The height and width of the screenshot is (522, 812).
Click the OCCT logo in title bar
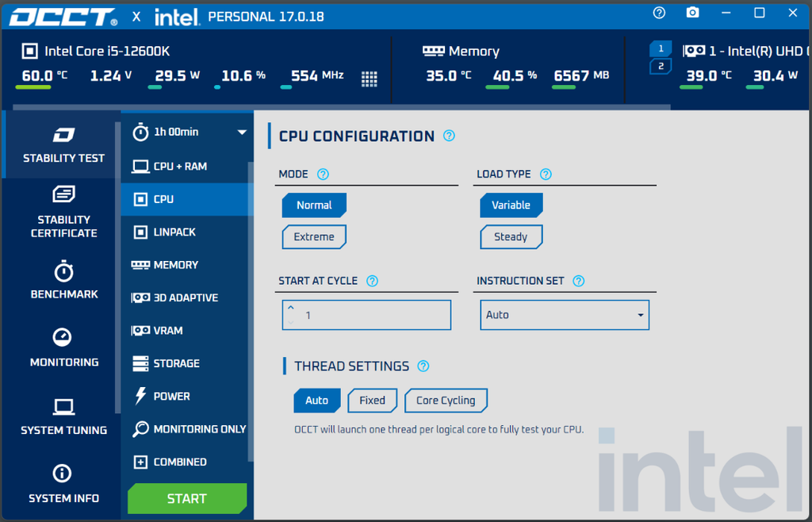(x=63, y=17)
